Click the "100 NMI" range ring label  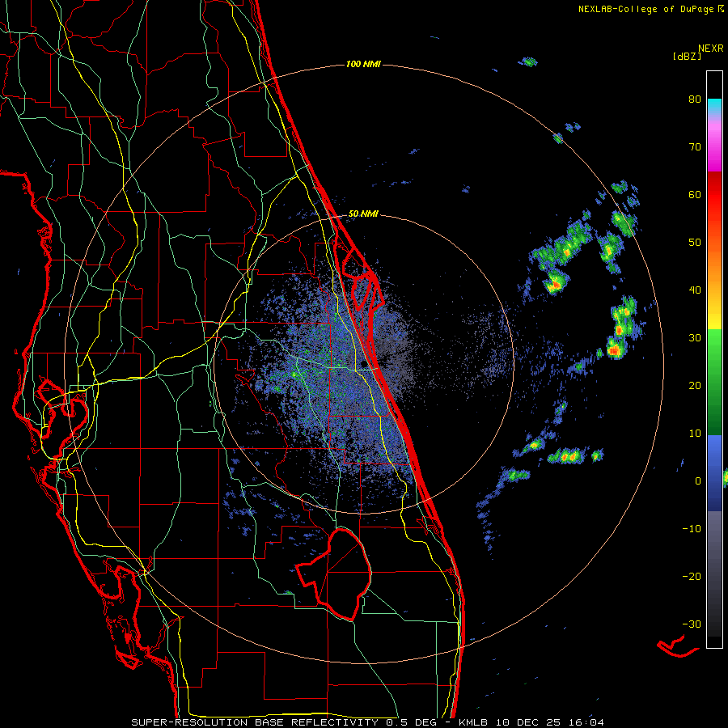pyautogui.click(x=363, y=64)
